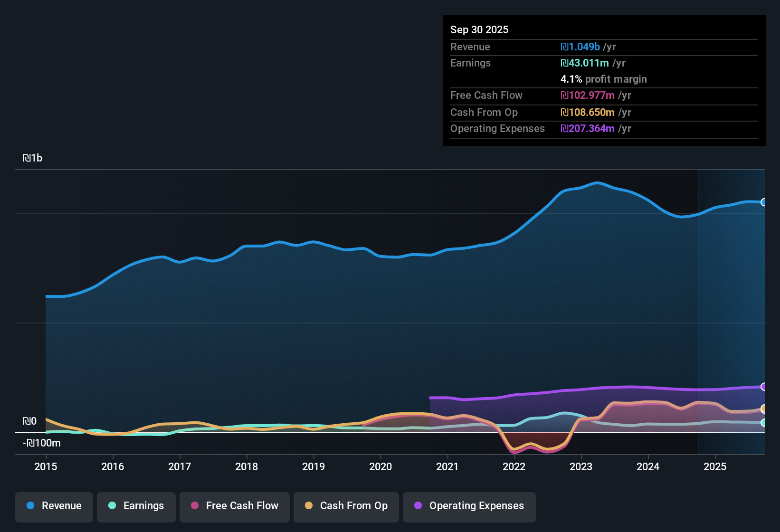Toggle the Earnings series off
This screenshot has height=532, width=780.
point(136,506)
